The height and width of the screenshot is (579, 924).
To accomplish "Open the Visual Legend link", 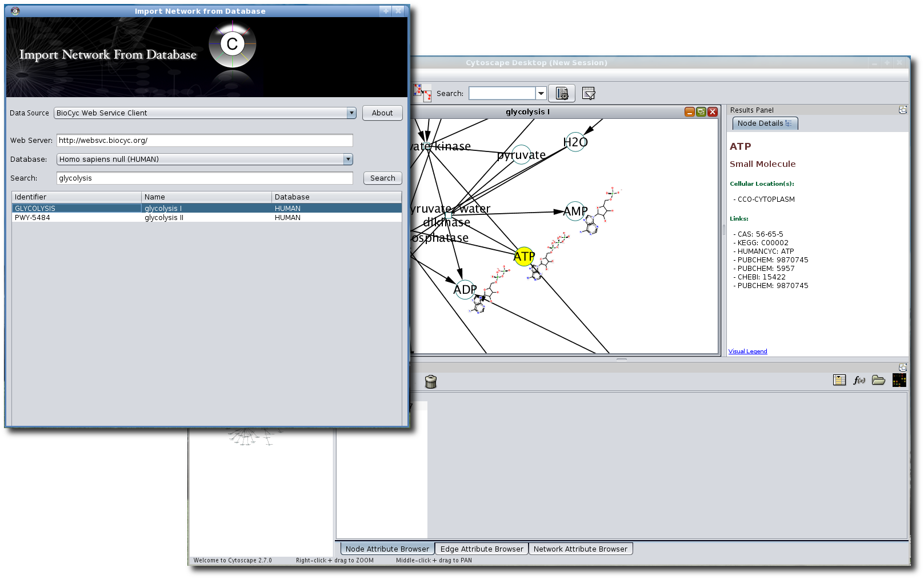I will 747,352.
